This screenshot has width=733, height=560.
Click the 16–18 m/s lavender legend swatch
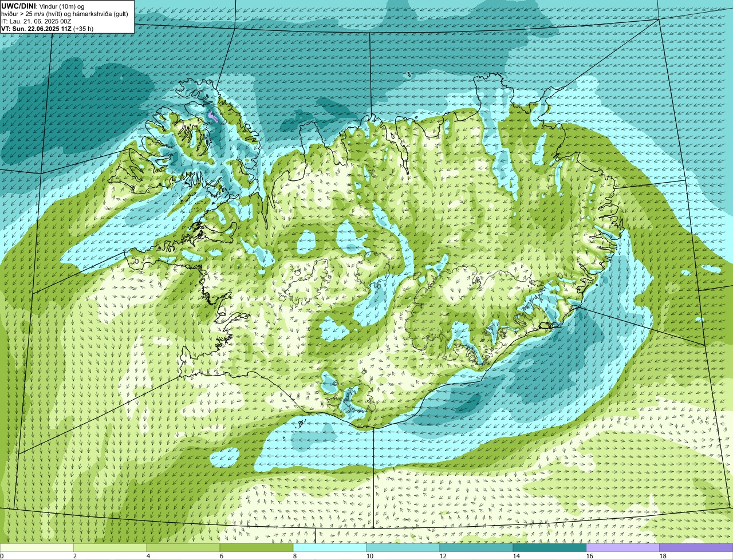623,548
